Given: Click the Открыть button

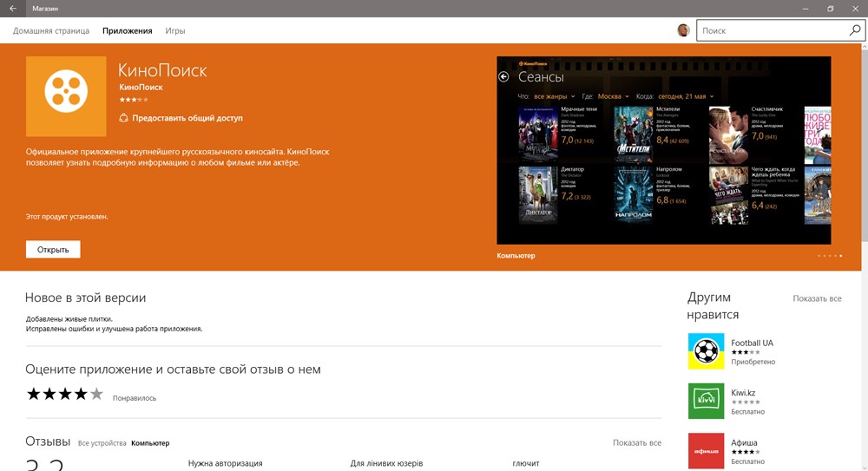Looking at the screenshot, I should coord(53,250).
